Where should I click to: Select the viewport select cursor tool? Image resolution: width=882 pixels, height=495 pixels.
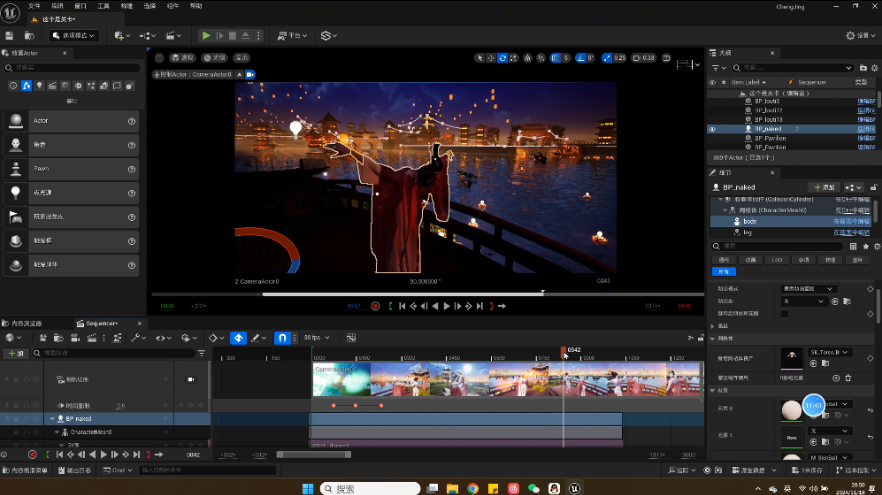(480, 57)
